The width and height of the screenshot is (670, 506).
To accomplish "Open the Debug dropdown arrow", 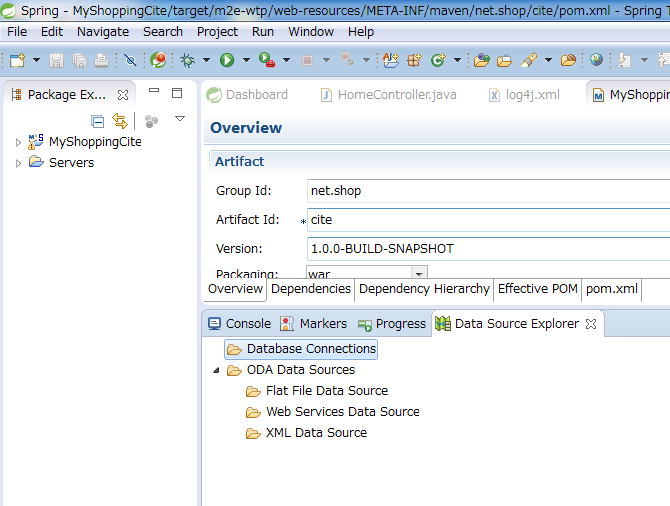I will pyautogui.click(x=206, y=60).
